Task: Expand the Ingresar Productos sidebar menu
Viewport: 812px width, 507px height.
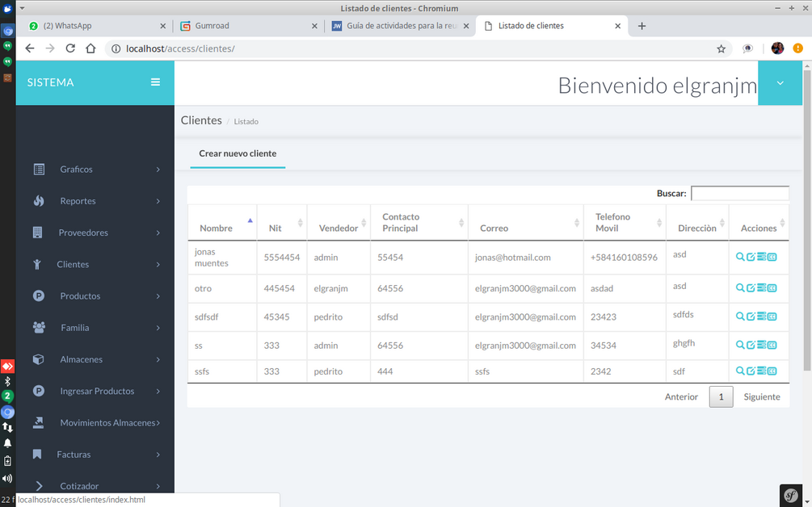Action: tap(95, 391)
